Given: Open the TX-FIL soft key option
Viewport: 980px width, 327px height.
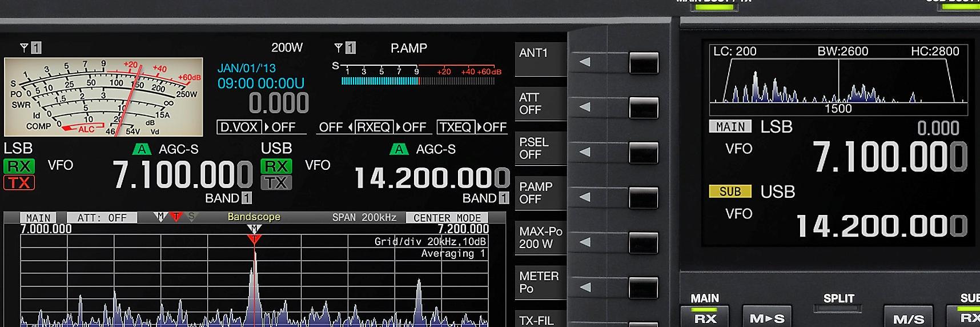Looking at the screenshot, I should tap(540, 319).
